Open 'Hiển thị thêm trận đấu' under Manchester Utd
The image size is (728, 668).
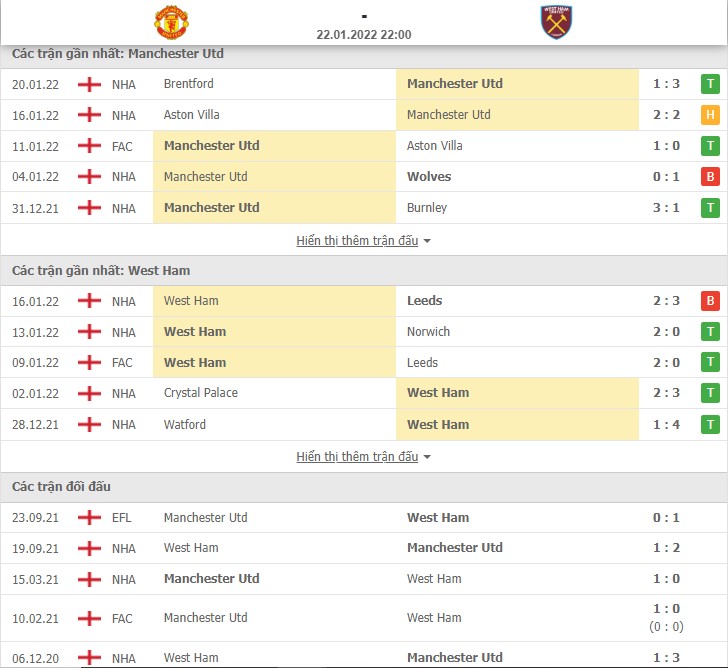click(357, 240)
